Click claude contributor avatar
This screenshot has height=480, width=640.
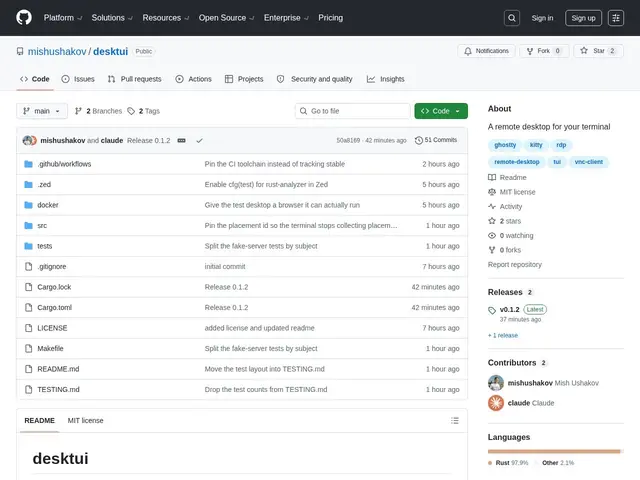496,403
